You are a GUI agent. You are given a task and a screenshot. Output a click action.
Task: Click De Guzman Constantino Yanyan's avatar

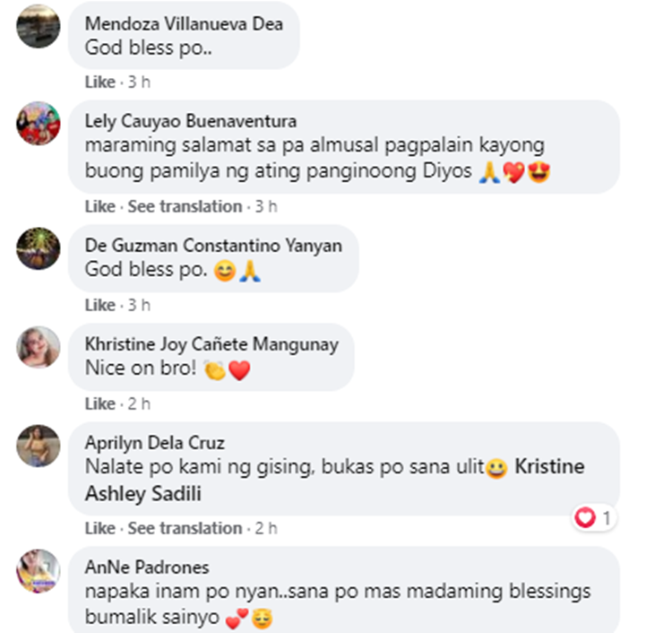[x=39, y=248]
